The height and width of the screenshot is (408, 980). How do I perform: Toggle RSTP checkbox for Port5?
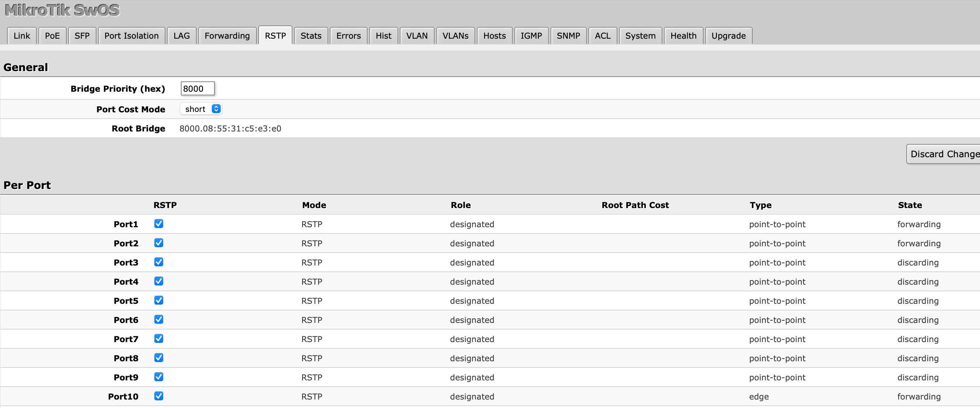[x=159, y=300]
